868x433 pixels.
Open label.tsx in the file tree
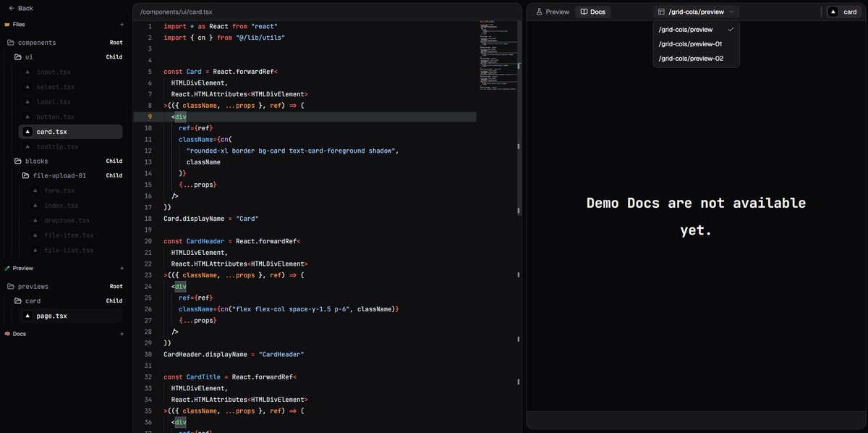tap(54, 102)
